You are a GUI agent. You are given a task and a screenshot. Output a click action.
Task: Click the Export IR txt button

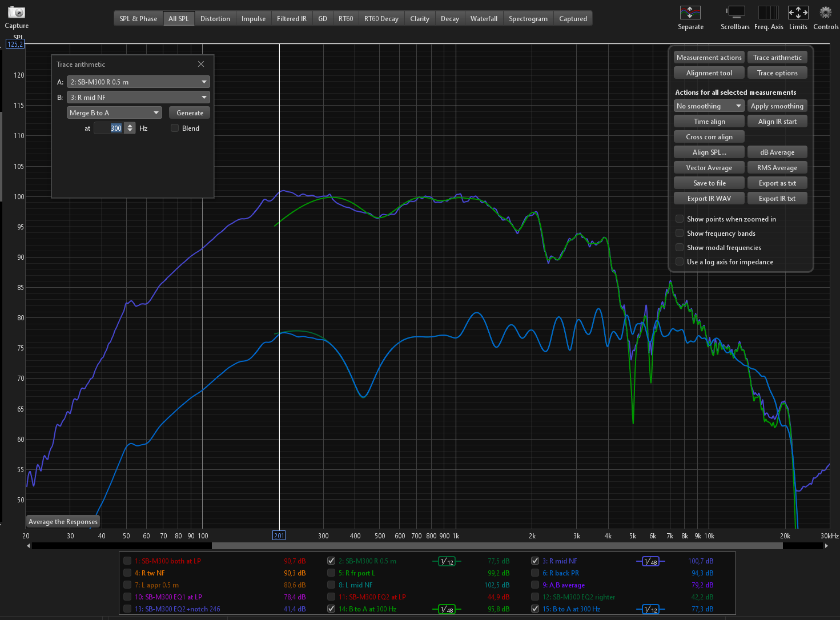777,198
